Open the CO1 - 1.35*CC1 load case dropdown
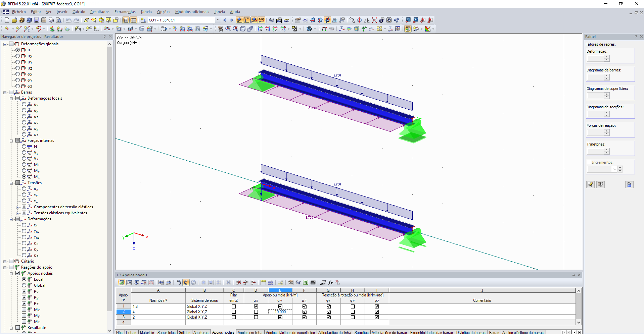The height and width of the screenshot is (334, 644). pos(218,20)
